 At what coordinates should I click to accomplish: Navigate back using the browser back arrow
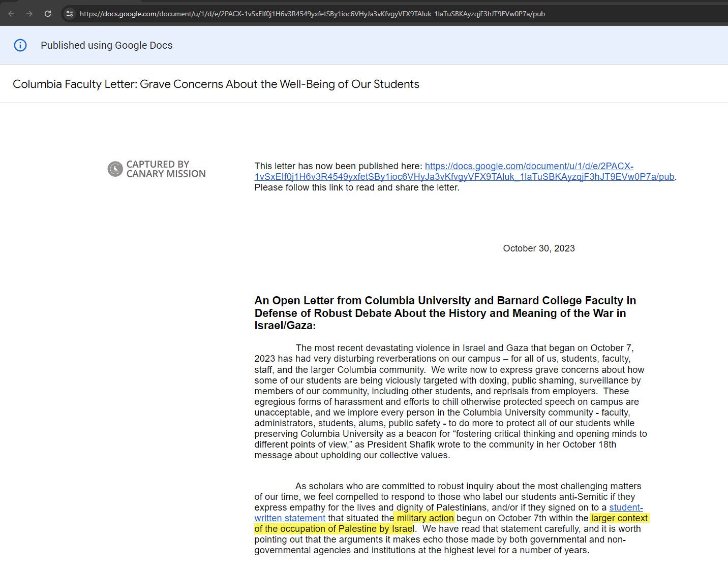pos(11,14)
